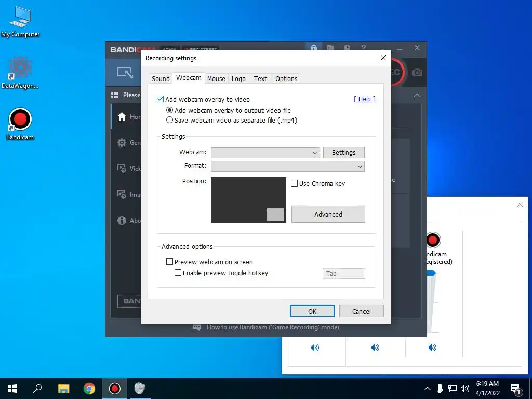Open Home in Bandicam sidebar

[127, 117]
